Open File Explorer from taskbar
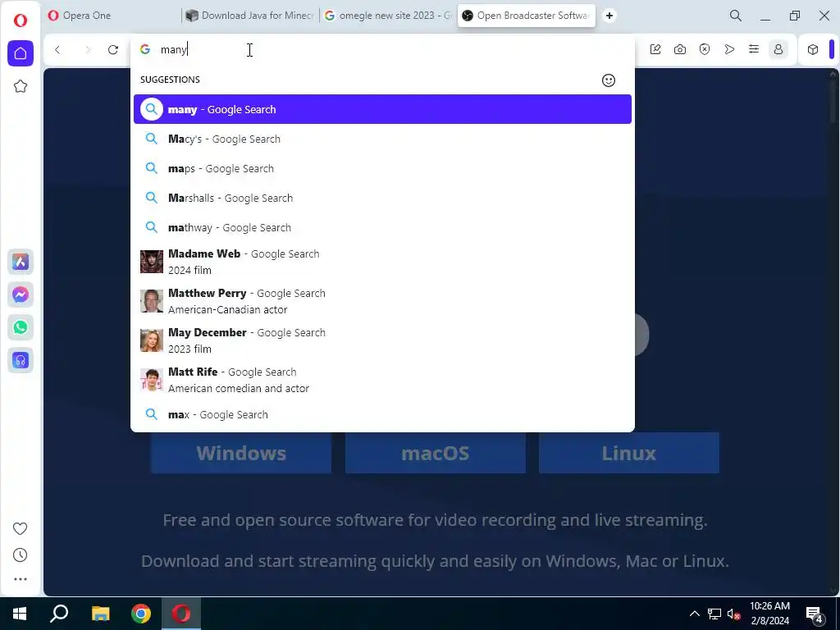Viewport: 840px width, 630px height. click(100, 614)
